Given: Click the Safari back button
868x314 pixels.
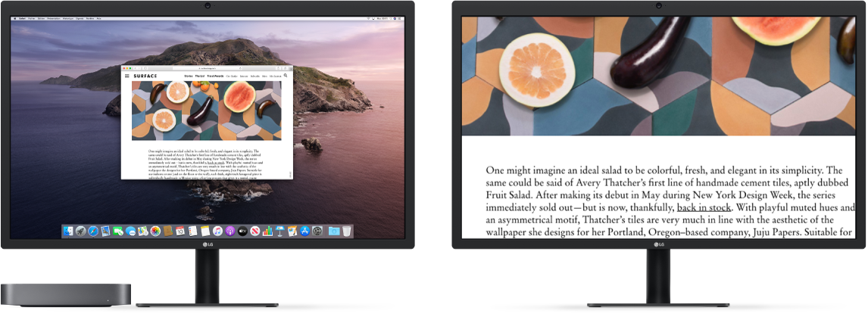Looking at the screenshot, I should click(136, 68).
